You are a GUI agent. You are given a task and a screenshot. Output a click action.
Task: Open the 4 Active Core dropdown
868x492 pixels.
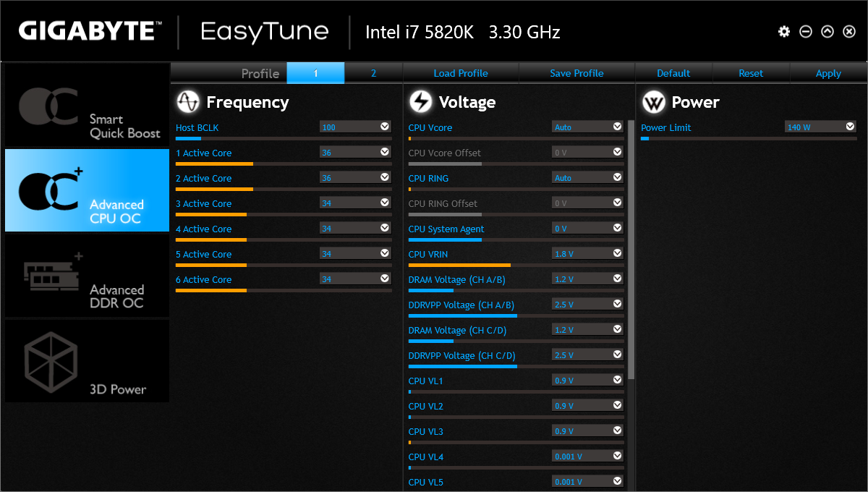click(355, 228)
